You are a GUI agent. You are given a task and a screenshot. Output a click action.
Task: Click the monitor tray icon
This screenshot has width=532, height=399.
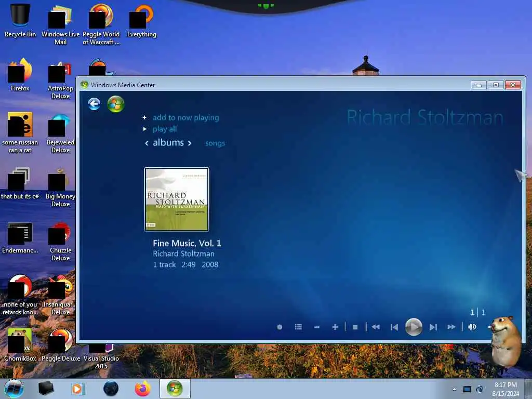(x=467, y=389)
